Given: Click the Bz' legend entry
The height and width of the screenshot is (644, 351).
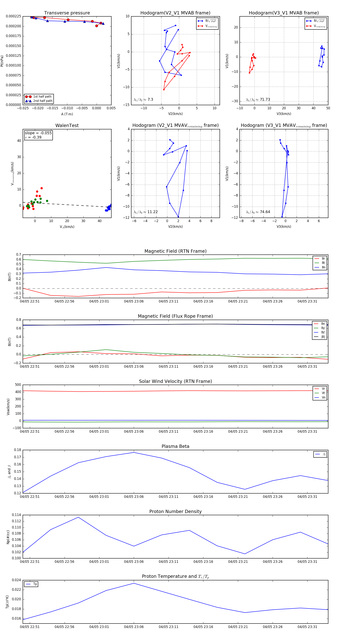Looking at the screenshot, I should click(x=320, y=332).
